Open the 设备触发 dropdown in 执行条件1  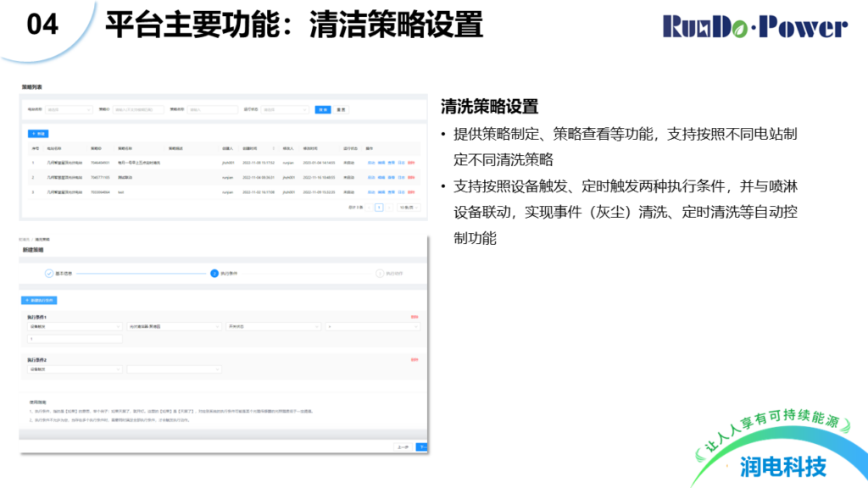75,326
